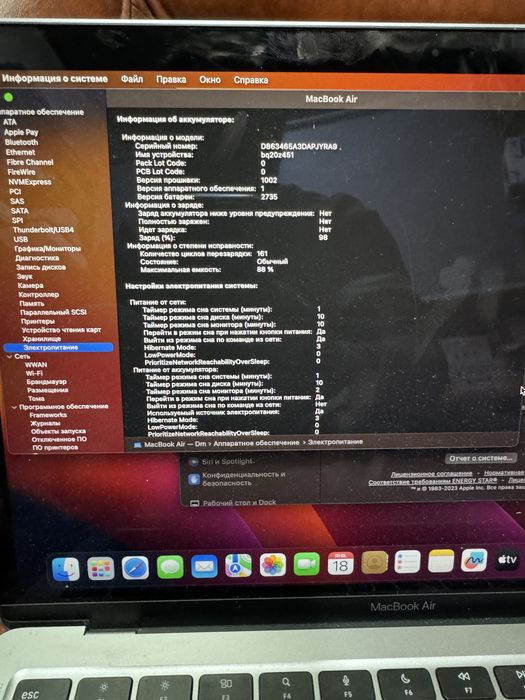Select Графика/Мониторы in sidebar

coord(48,248)
